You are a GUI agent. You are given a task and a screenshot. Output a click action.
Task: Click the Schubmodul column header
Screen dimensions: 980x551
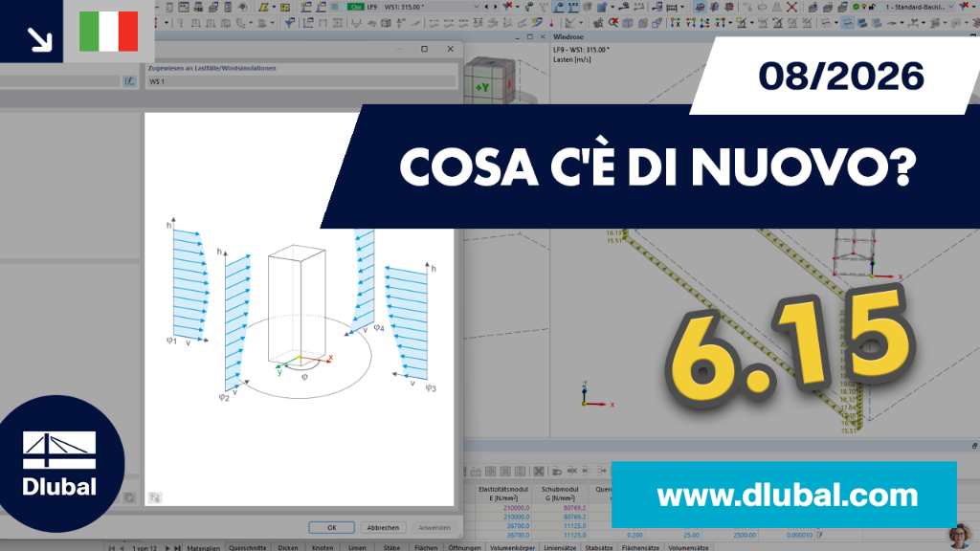tap(559, 494)
